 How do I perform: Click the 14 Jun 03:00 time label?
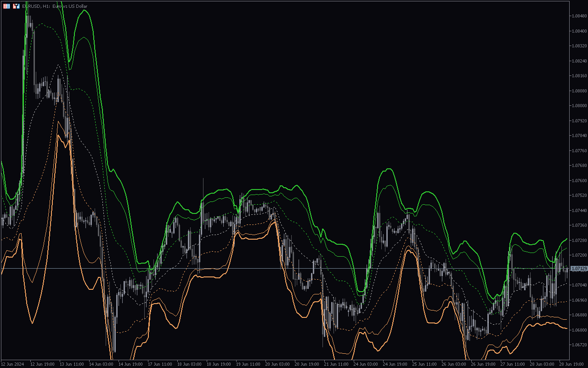pyautogui.click(x=101, y=364)
